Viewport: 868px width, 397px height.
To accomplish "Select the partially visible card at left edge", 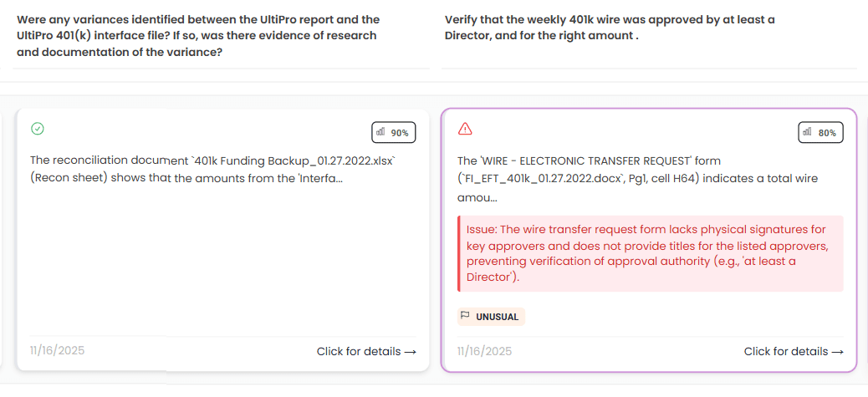I will point(3,242).
